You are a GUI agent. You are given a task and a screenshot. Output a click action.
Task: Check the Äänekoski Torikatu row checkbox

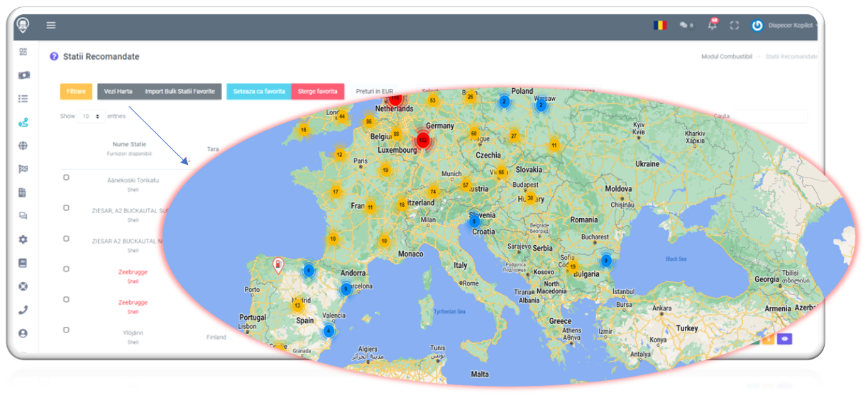[66, 178]
